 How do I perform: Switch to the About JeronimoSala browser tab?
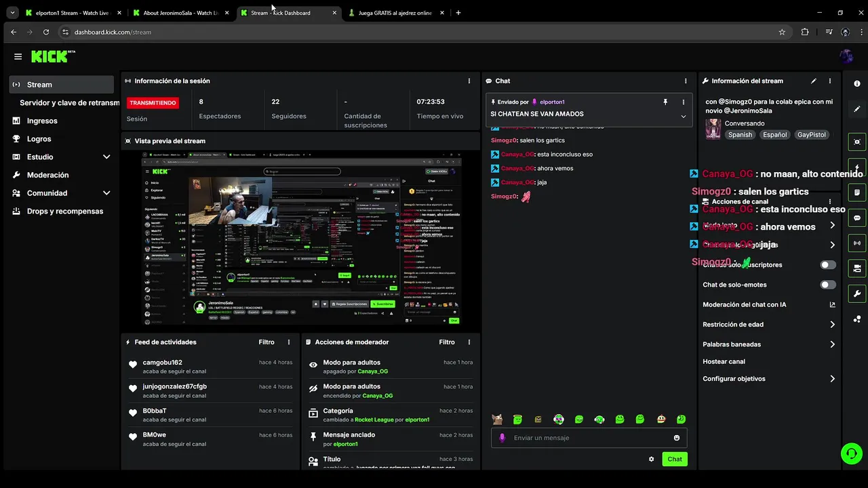(x=182, y=13)
